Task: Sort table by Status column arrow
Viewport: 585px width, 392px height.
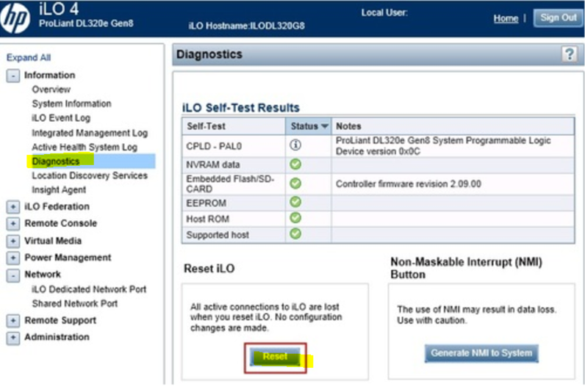Action: 324,126
